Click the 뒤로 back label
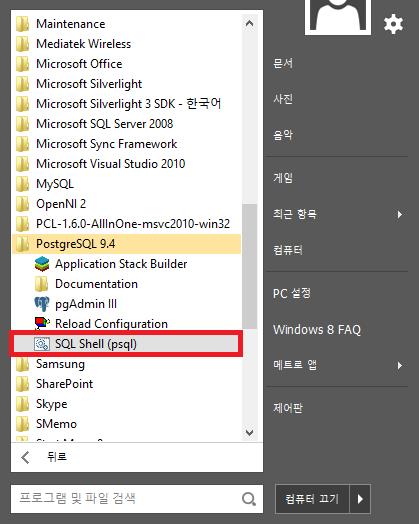The image size is (419, 524). 57,456
